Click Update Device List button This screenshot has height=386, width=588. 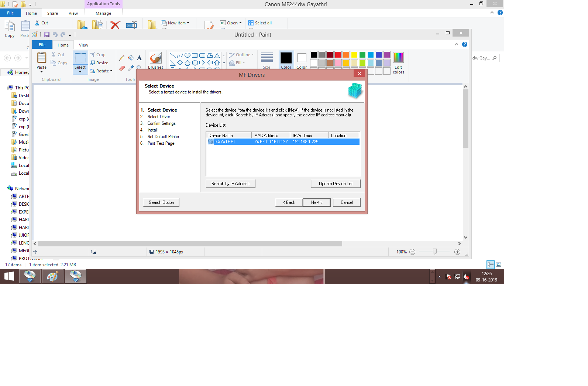click(336, 184)
